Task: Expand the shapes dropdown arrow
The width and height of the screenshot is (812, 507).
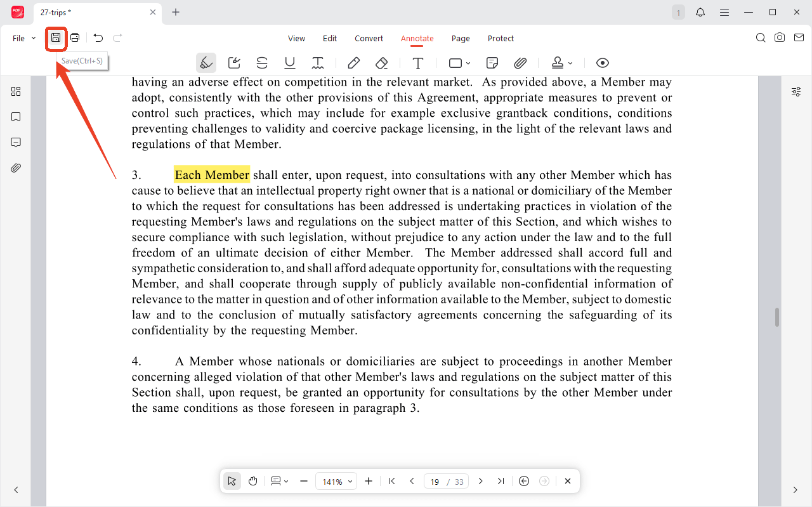Action: [468, 63]
